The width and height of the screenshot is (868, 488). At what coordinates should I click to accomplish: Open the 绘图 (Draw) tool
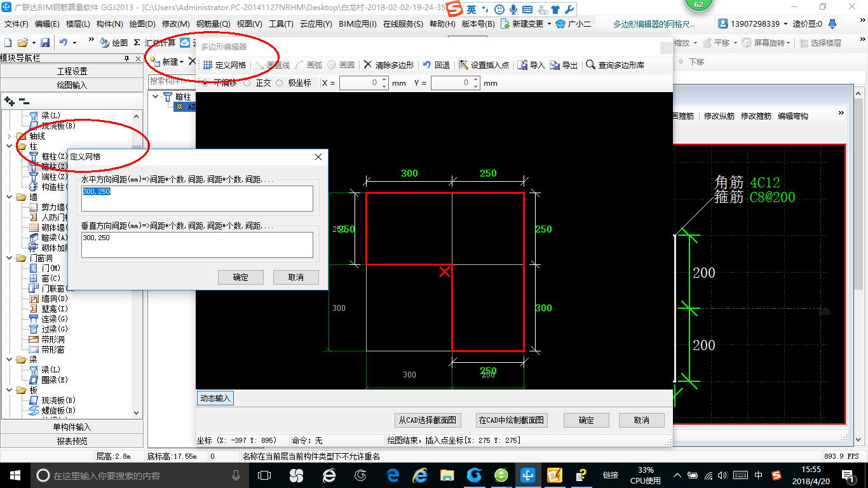114,43
